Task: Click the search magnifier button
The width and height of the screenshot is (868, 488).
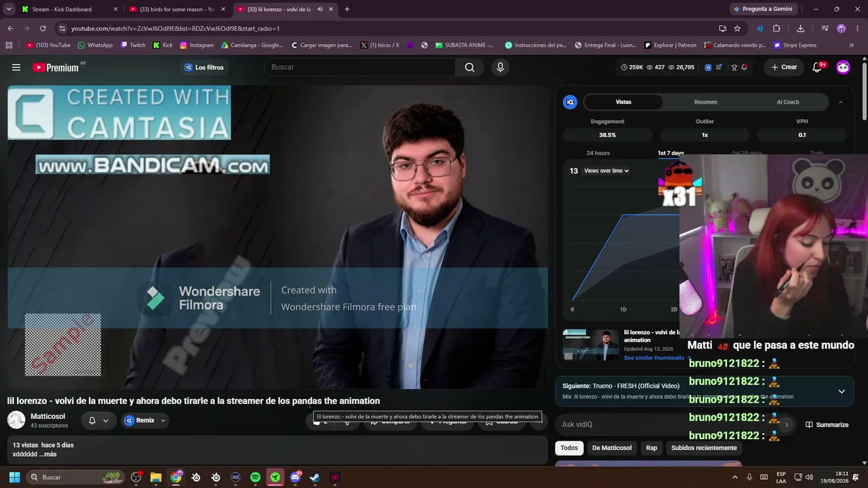Action: 470,67
